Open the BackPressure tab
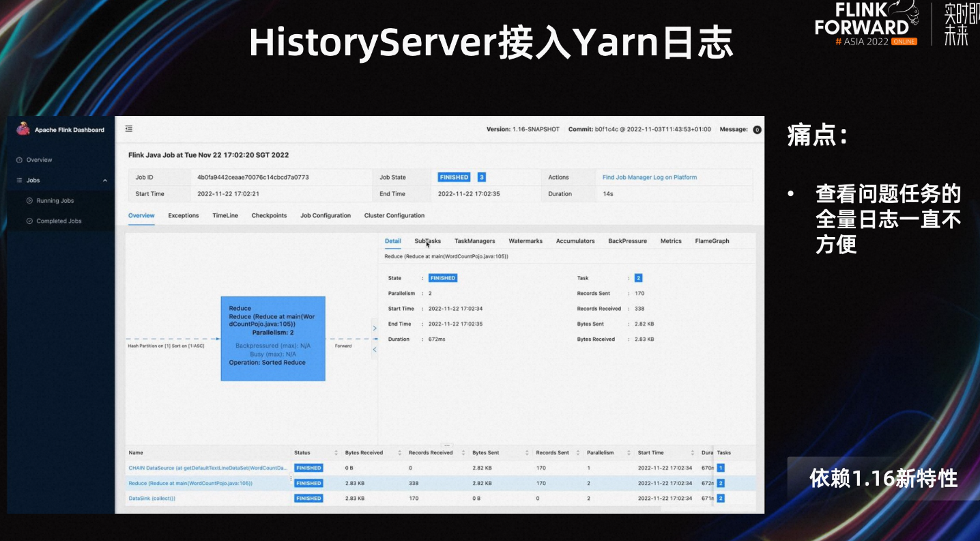Screen dimensions: 980x541 coord(627,241)
